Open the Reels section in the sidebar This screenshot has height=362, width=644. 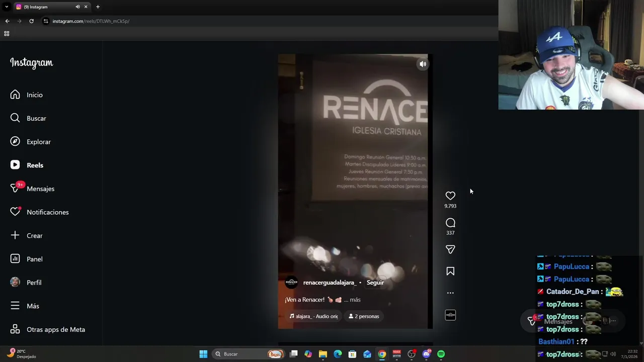tap(27, 165)
